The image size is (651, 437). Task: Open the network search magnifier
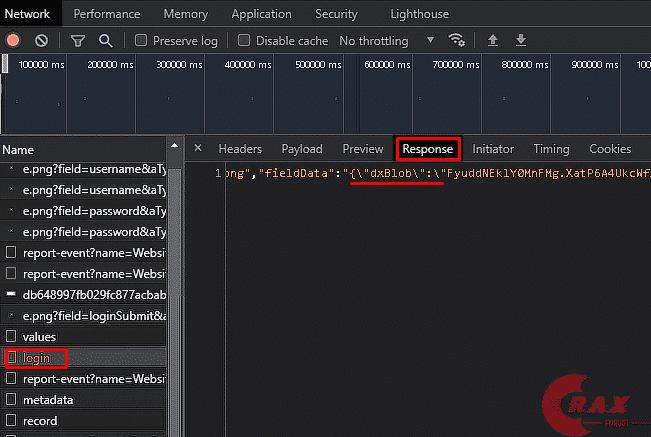coord(105,41)
